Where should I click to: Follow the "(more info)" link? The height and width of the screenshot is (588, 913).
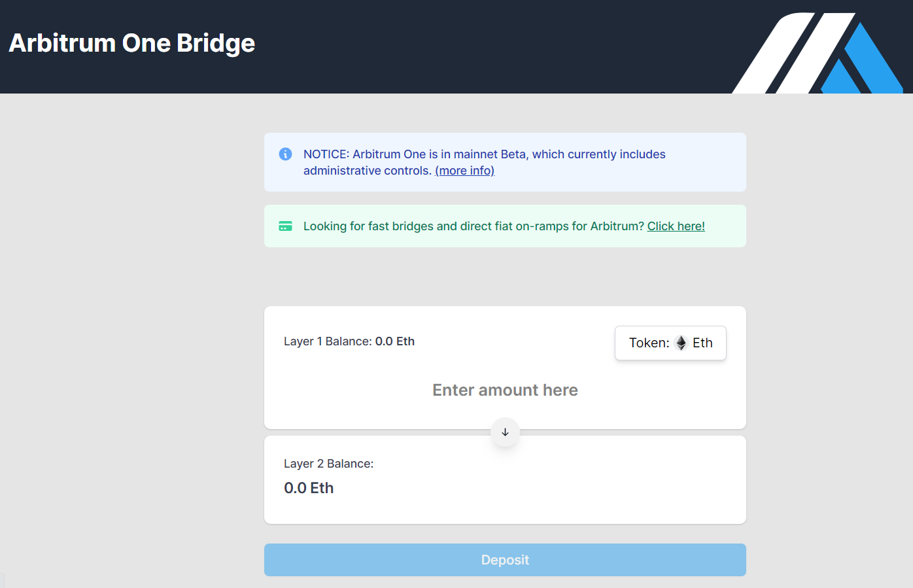(464, 171)
